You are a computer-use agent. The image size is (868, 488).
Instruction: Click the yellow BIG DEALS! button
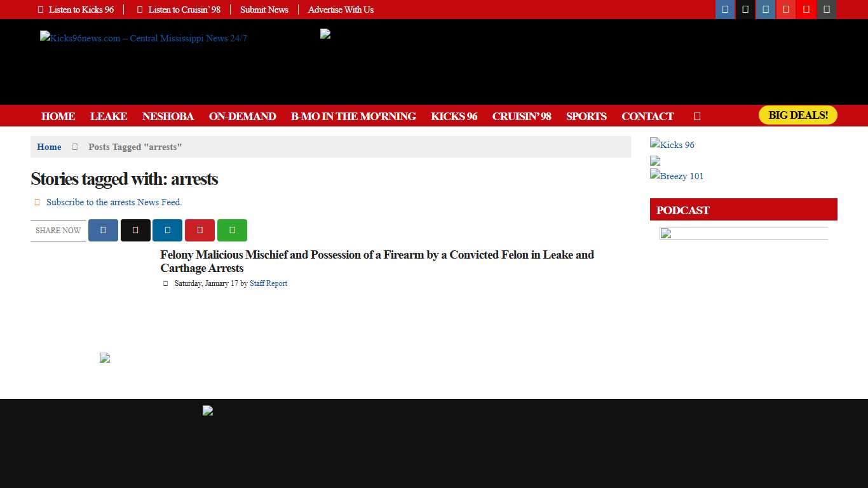pyautogui.click(x=797, y=115)
